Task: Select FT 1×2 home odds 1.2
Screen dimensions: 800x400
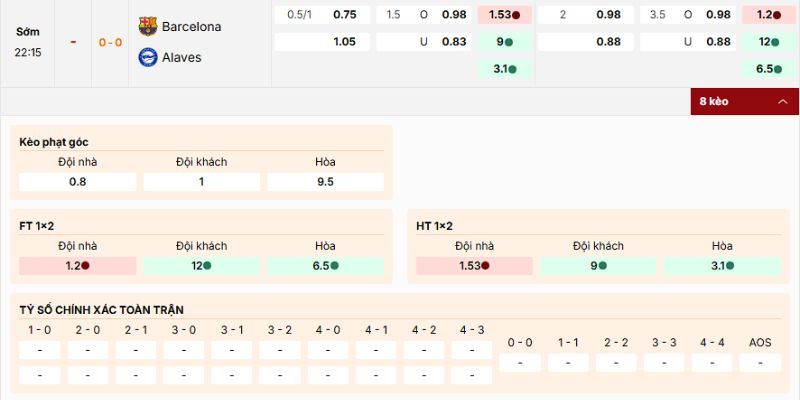Action: pyautogui.click(x=78, y=266)
